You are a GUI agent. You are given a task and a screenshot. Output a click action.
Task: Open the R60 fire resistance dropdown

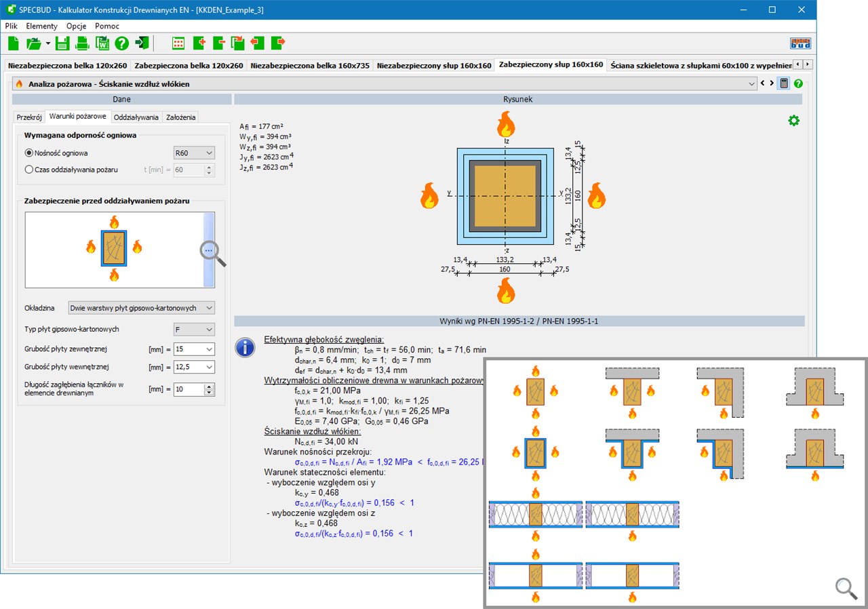194,153
